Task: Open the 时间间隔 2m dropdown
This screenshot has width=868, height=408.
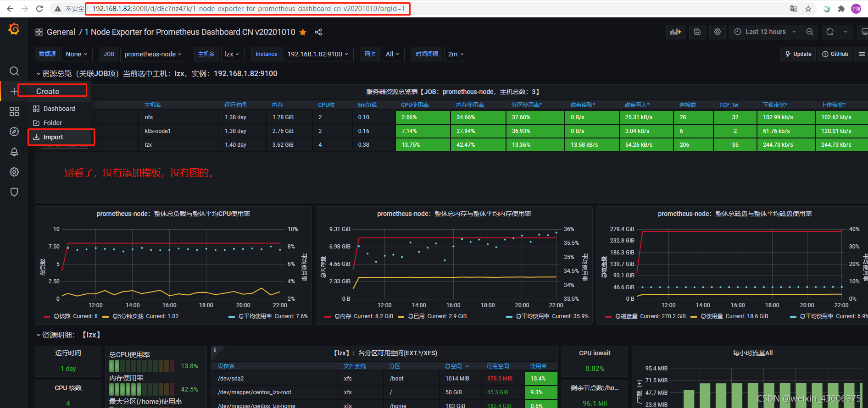Action: [456, 54]
